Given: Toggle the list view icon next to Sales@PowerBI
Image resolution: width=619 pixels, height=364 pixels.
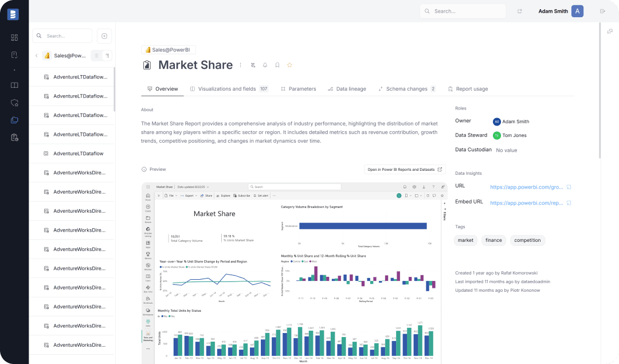Looking at the screenshot, I should click(x=96, y=55).
